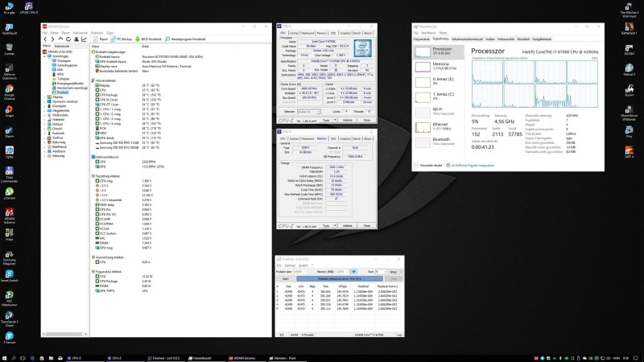Open Illesztőprogram frissítések in AIDA64 toolbar
This screenshot has height=362, width=644.
(x=185, y=39)
